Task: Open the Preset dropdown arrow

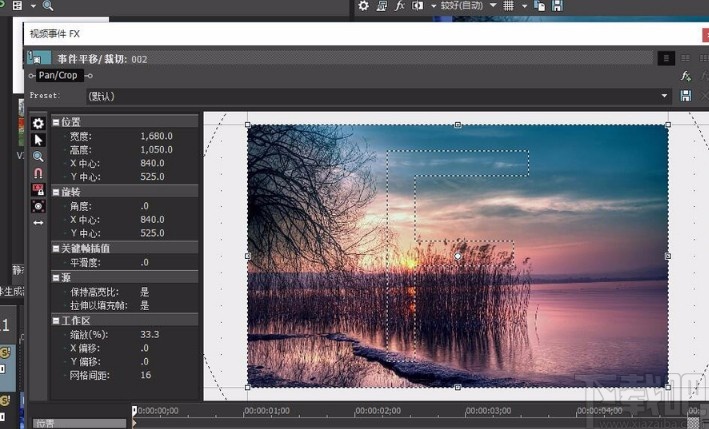Action: (664, 96)
